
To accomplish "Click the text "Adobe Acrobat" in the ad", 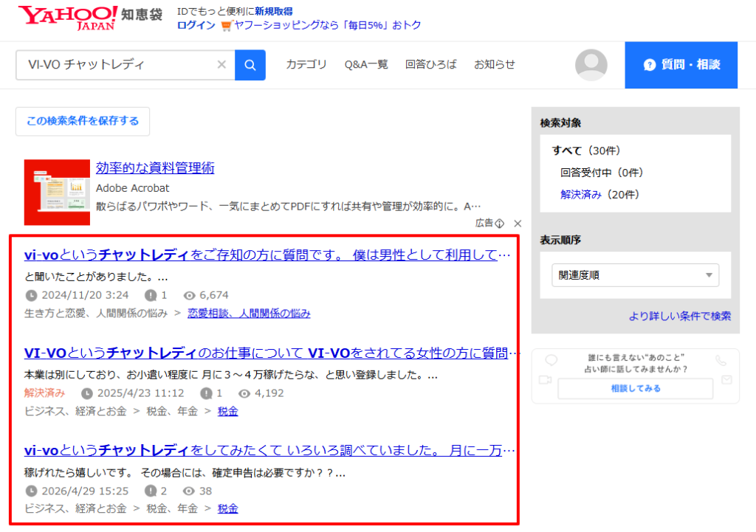I will click(133, 188).
